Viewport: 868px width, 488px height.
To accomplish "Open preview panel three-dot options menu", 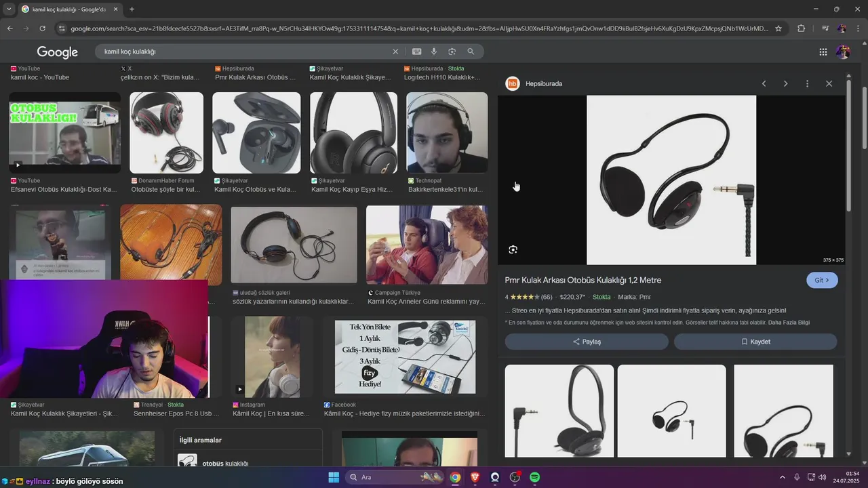I will pyautogui.click(x=807, y=83).
